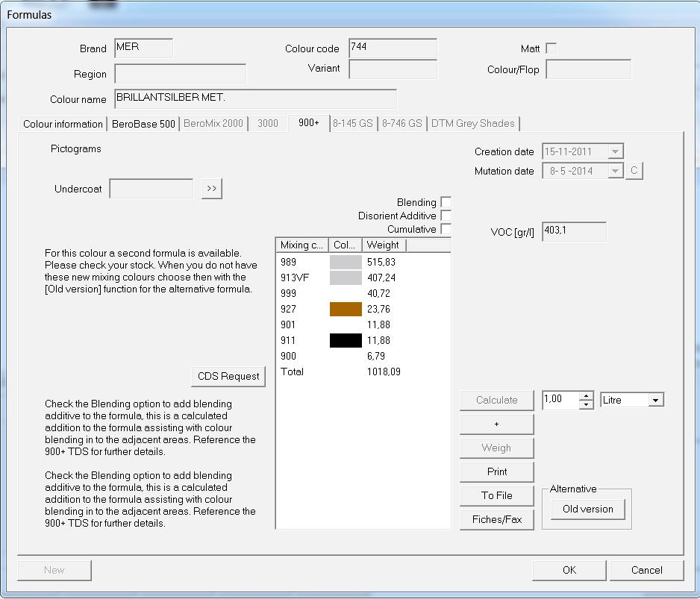Load the Old version alternative formula
Viewport: 700px width, 599px height.
588,509
